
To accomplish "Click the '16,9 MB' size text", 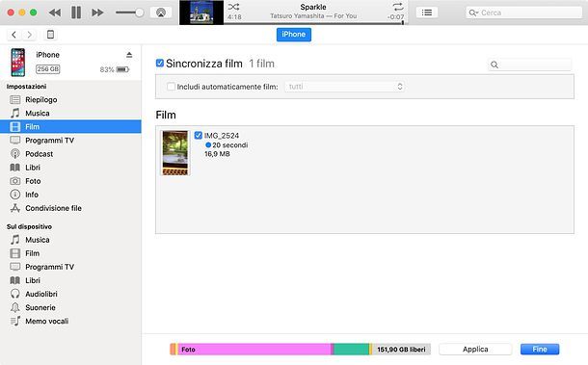I will (x=217, y=154).
